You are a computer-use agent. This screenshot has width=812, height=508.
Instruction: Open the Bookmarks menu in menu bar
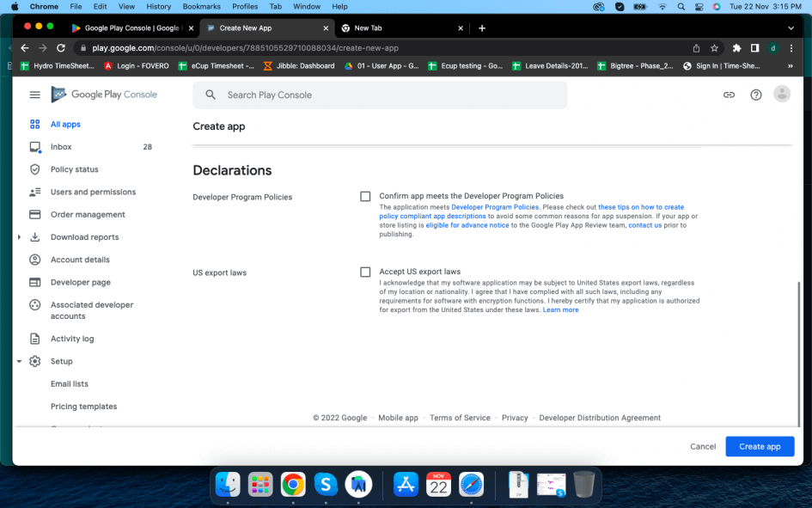click(201, 6)
